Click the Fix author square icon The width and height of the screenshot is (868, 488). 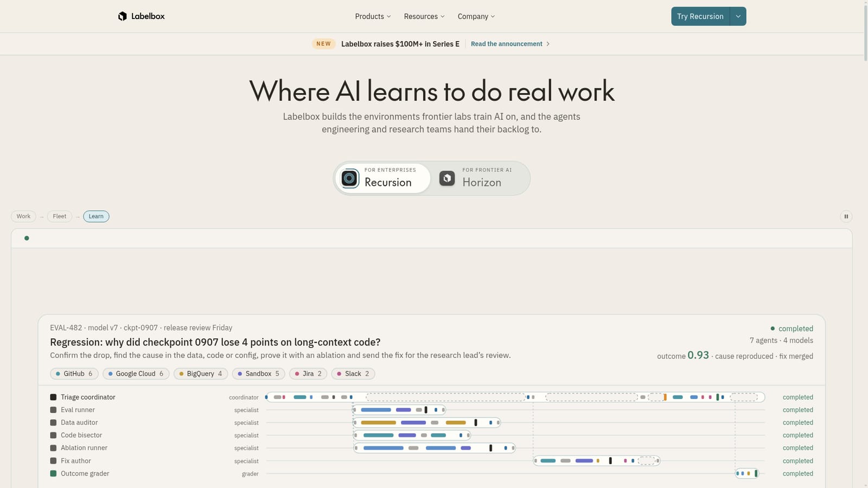[x=53, y=461]
